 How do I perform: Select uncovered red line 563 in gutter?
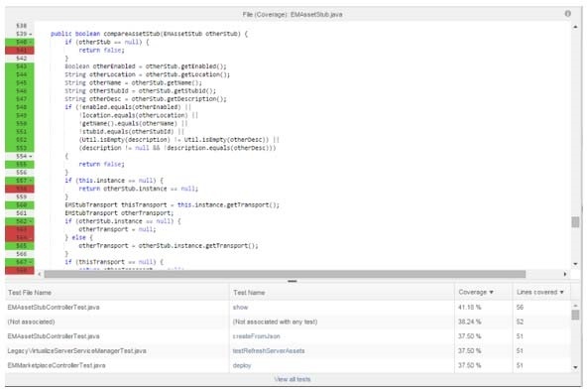20,229
